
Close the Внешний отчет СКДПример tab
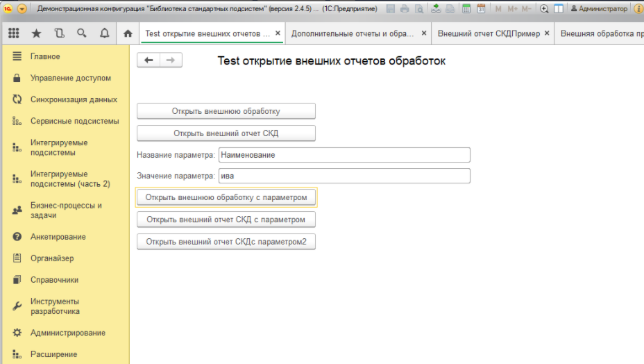pos(547,33)
